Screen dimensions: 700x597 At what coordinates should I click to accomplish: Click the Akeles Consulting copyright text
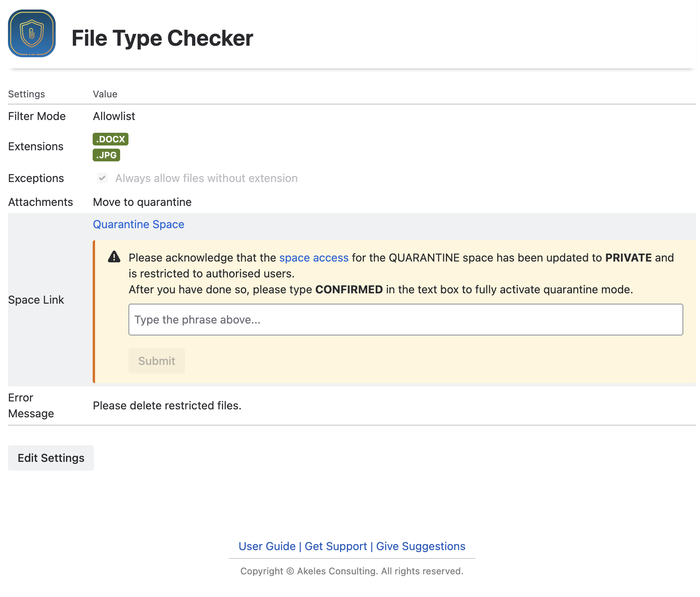point(352,571)
